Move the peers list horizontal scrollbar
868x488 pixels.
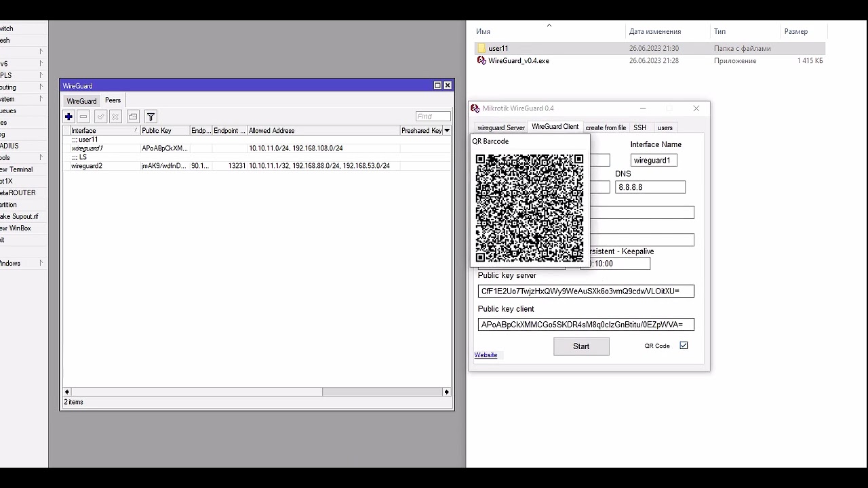(197, 392)
